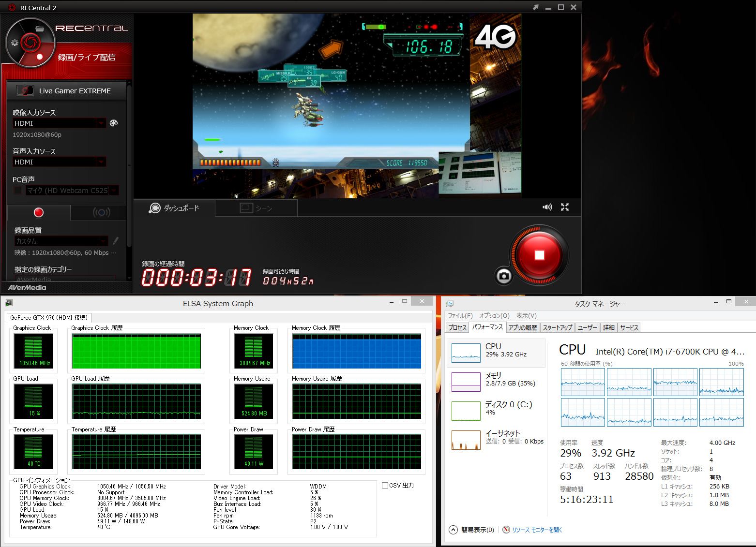Click ELSA System Graph window icon
756x547 pixels.
pos(9,303)
